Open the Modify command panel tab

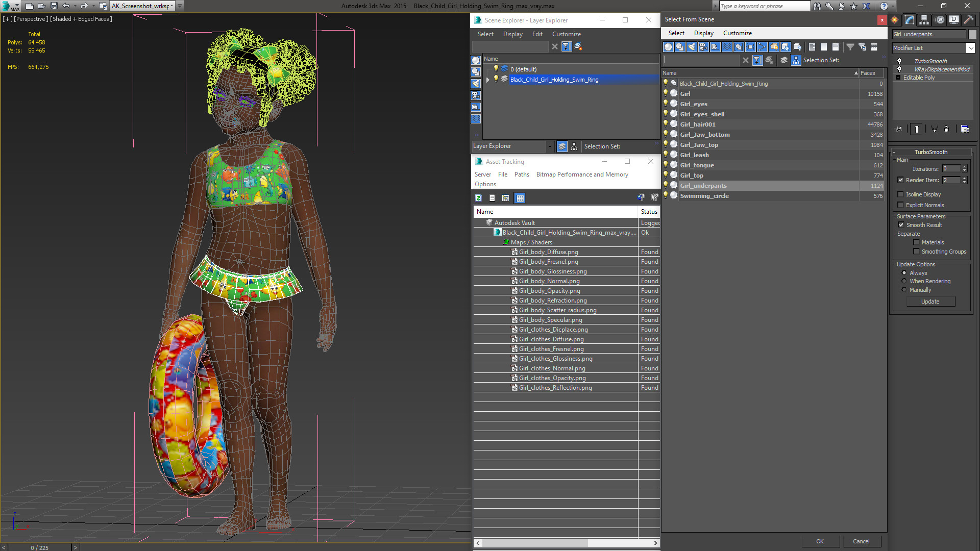tap(910, 20)
